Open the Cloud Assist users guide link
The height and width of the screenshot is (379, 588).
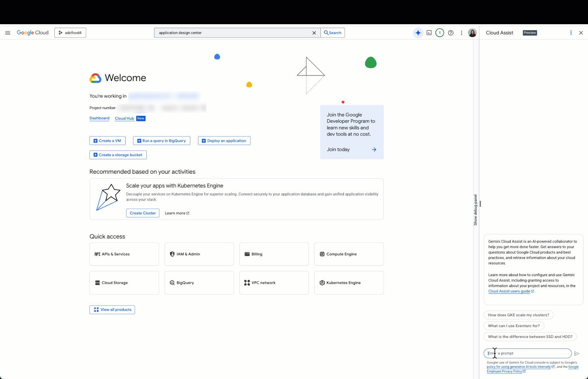coord(509,291)
